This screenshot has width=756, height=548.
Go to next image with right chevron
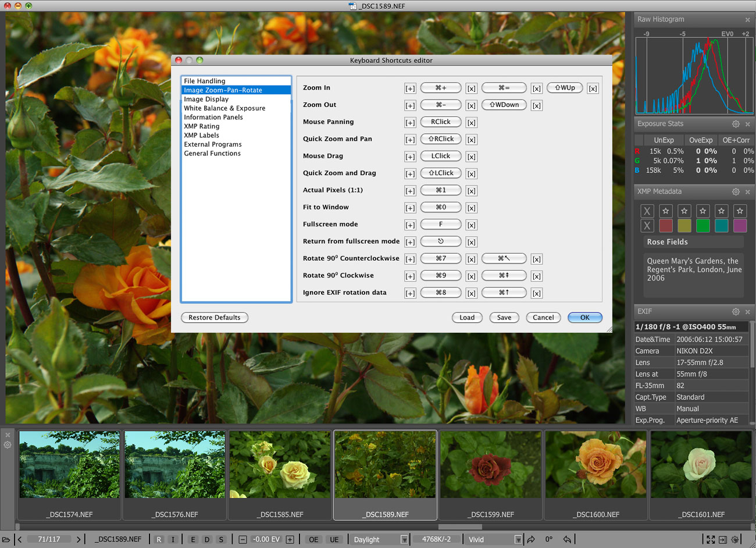[x=79, y=539]
